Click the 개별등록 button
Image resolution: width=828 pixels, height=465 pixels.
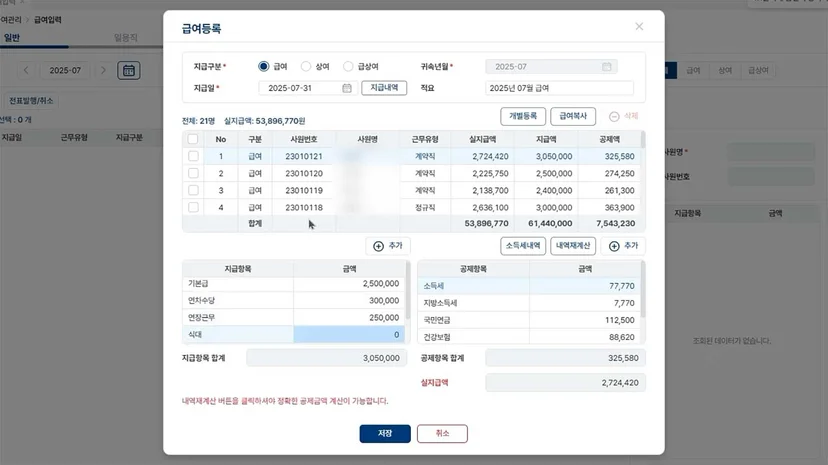(523, 116)
